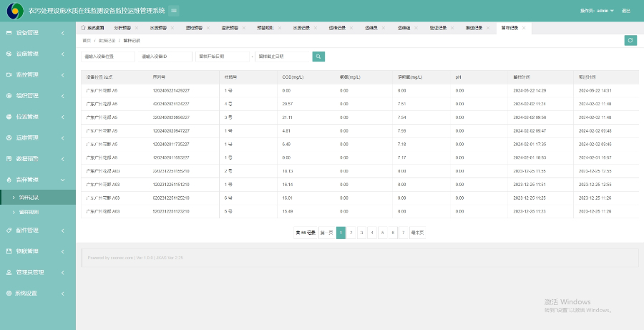Click the 配件管理 tag icon
This screenshot has height=330, width=644.
point(9,230)
